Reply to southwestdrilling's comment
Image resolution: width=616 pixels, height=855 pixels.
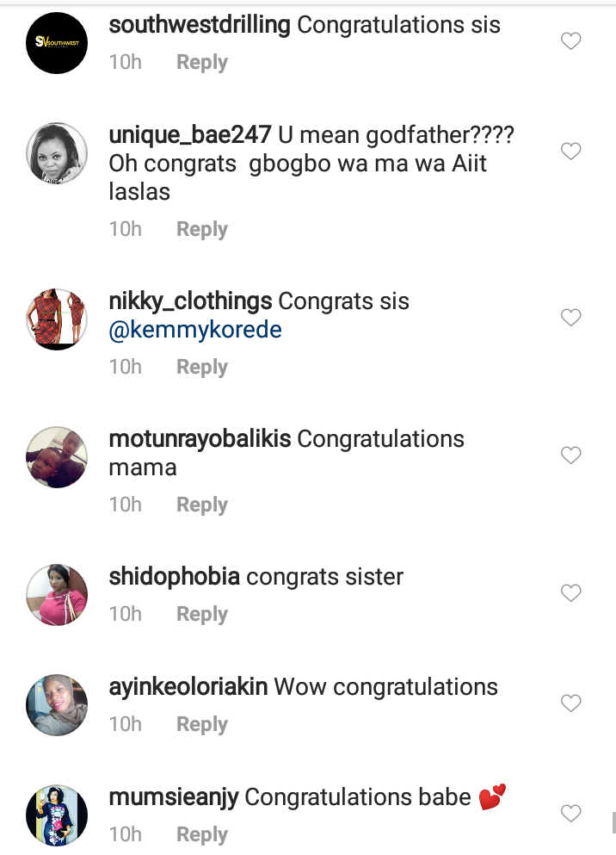point(201,63)
